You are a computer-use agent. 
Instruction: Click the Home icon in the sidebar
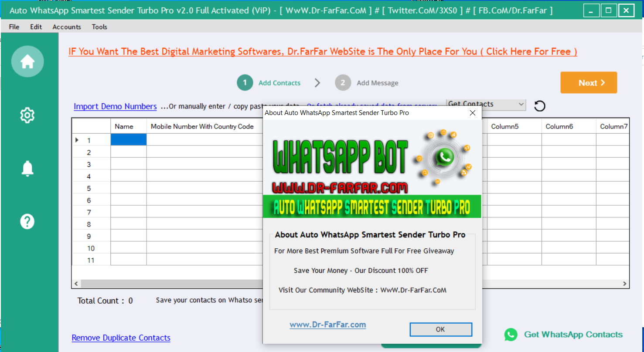(x=27, y=62)
